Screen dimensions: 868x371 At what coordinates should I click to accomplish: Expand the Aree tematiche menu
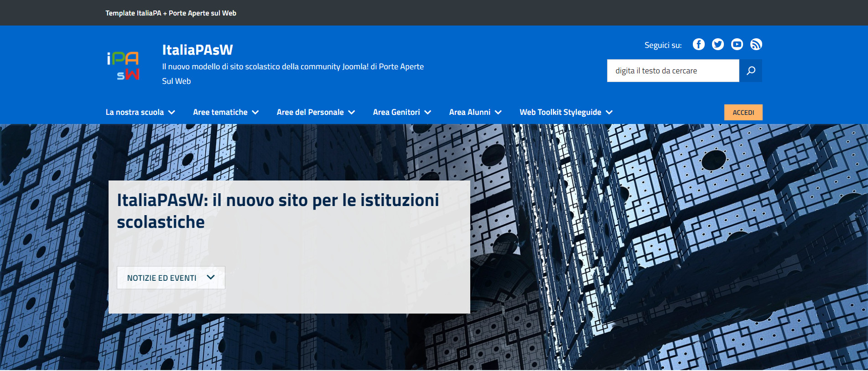[226, 112]
